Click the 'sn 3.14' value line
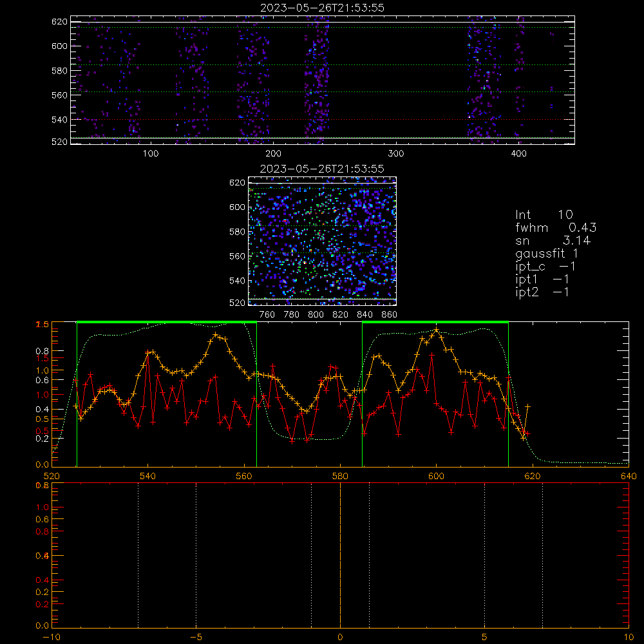This screenshot has height=644, width=644. [x=553, y=240]
